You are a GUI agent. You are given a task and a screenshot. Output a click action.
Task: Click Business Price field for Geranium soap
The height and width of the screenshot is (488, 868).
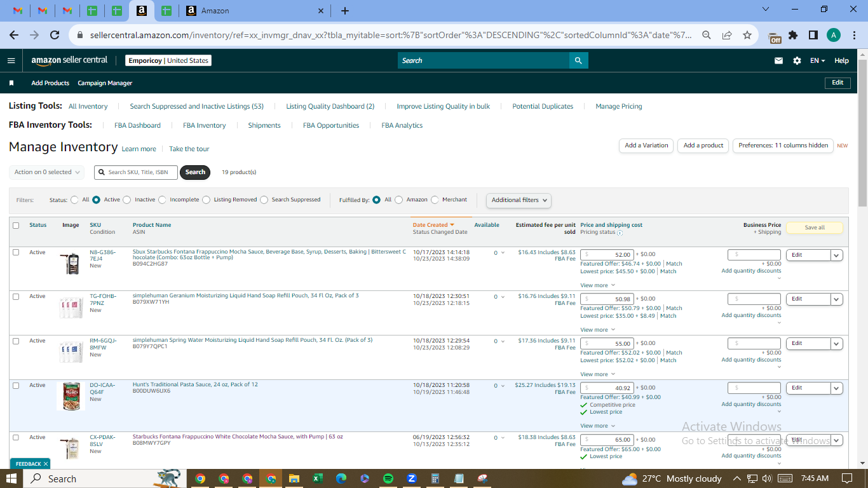coord(754,299)
